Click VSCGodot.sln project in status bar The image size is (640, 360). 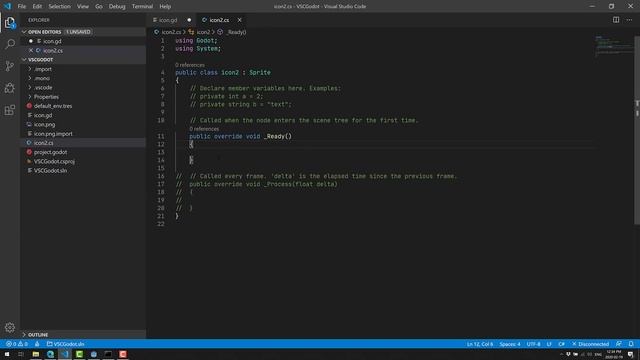coord(65,344)
